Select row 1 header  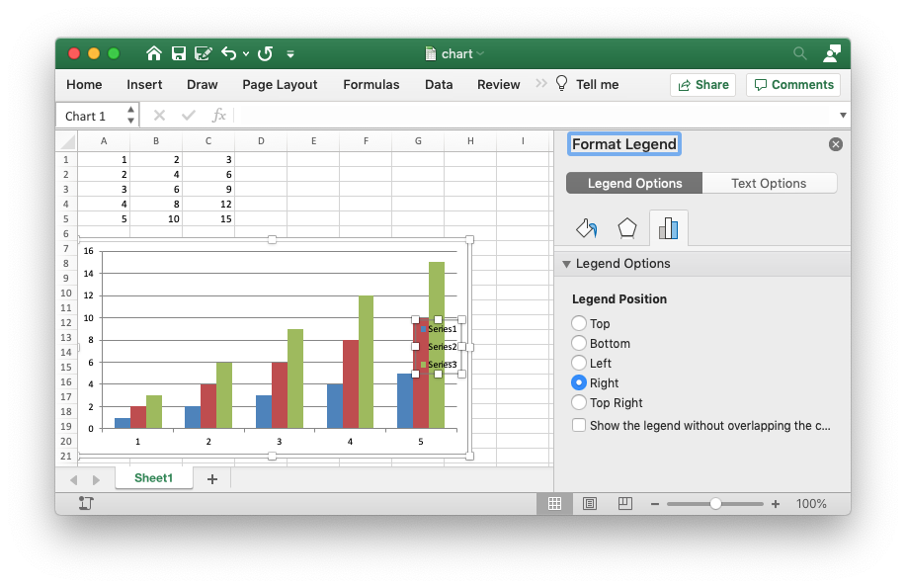[66, 159]
